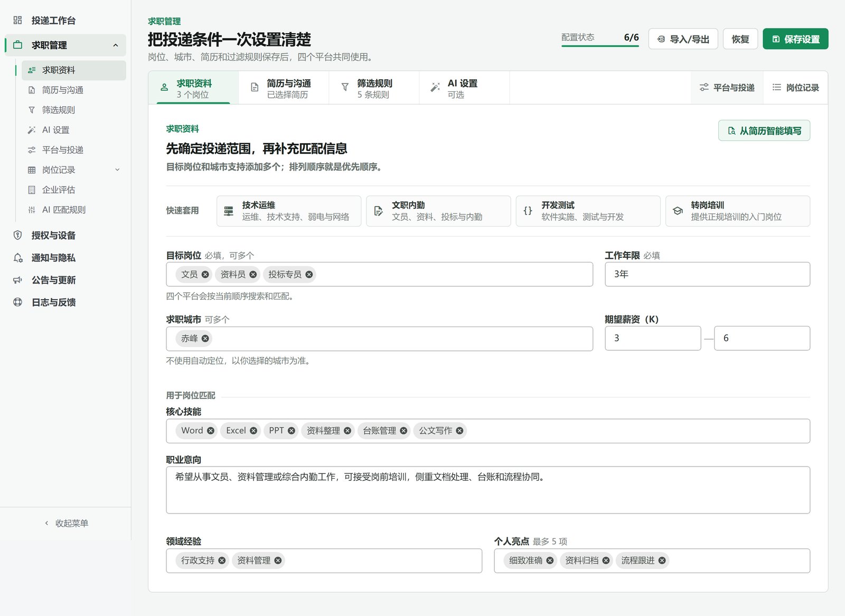Click the 职业意向 text area
Image resolution: width=845 pixels, height=616 pixels.
(x=488, y=490)
